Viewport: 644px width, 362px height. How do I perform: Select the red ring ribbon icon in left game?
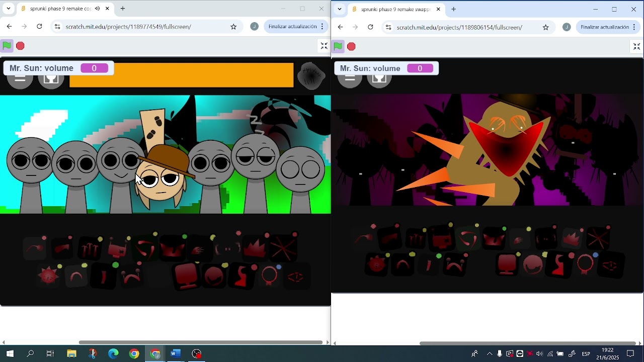point(269,276)
